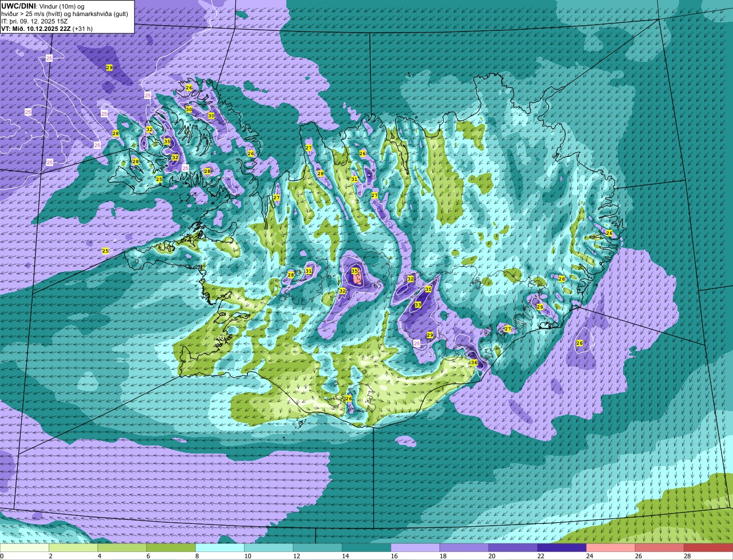
Task: Click the "16" tick label on the color scale
Action: [393, 556]
